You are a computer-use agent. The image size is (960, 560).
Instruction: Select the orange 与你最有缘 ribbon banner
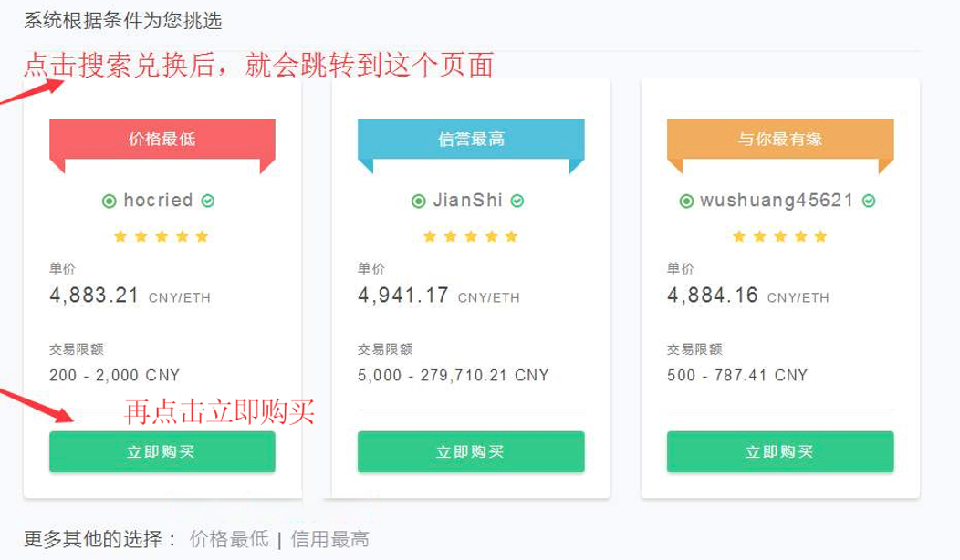point(780,140)
